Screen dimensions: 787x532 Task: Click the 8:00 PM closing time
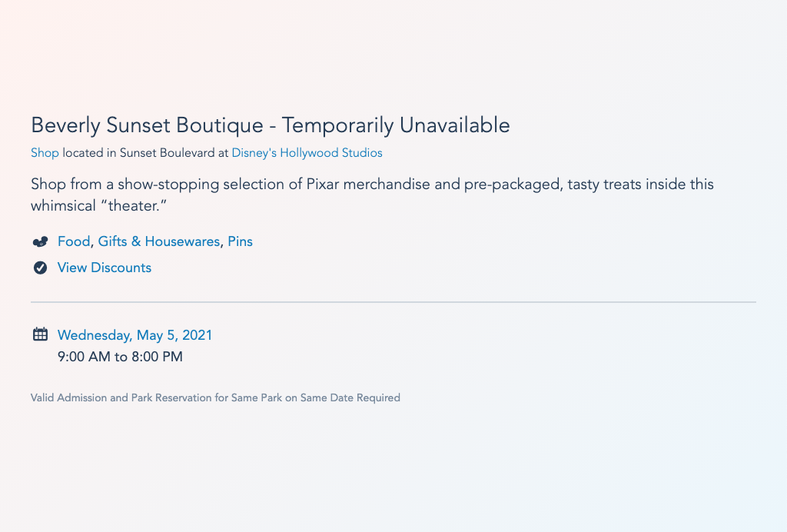(x=158, y=357)
